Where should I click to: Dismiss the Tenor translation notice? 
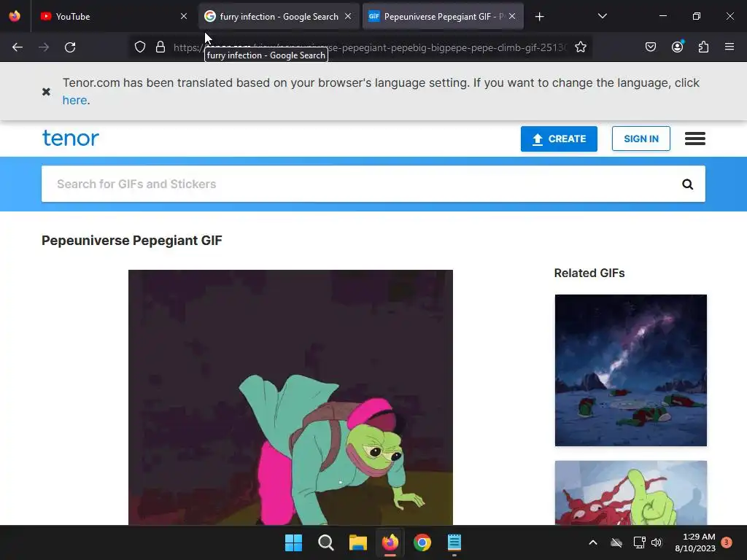click(x=46, y=91)
